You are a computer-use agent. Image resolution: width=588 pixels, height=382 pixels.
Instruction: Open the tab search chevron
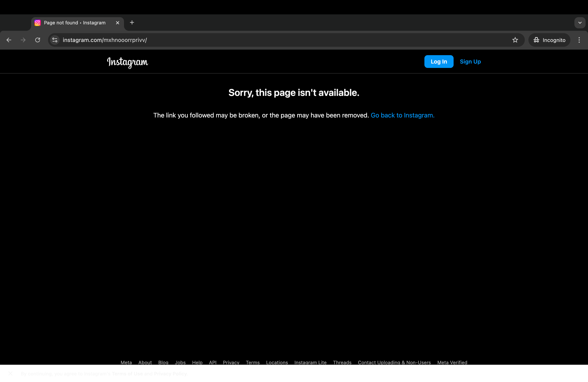(x=580, y=23)
